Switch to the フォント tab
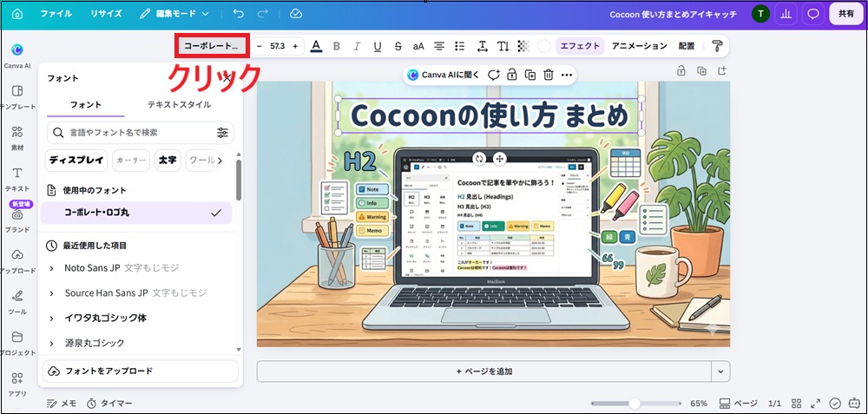Viewport: 868px width, 414px height. [86, 105]
